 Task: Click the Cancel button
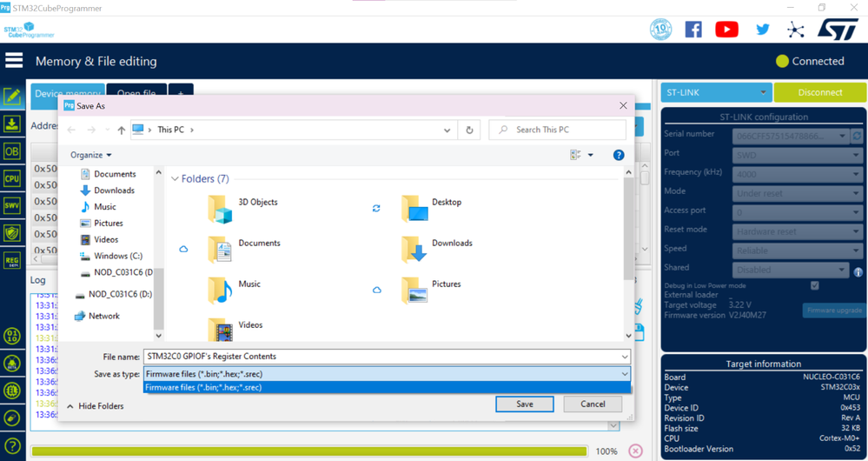point(593,404)
